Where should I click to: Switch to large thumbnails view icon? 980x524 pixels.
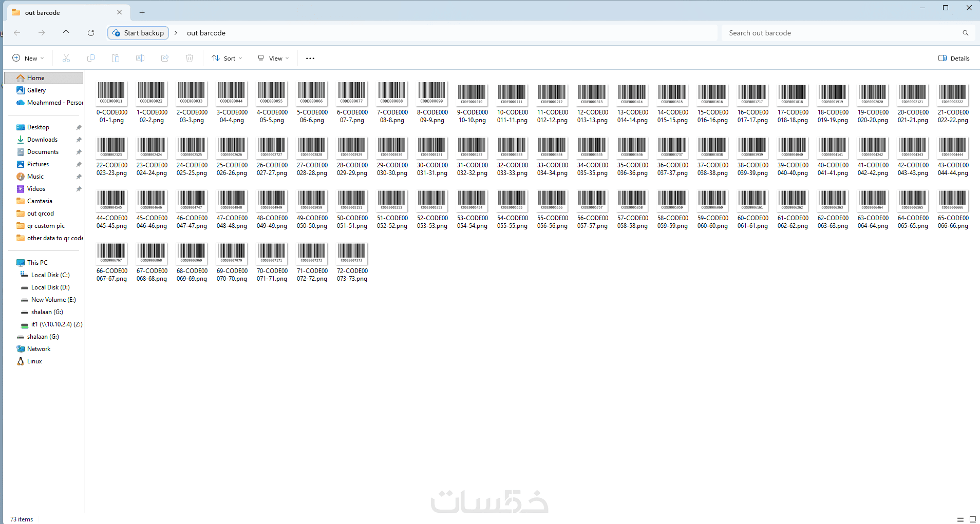[x=972, y=519]
